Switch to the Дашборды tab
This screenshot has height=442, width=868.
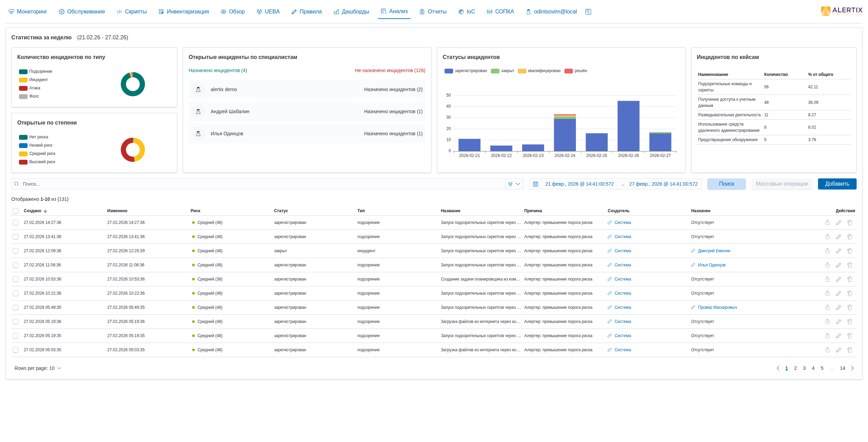coord(351,12)
